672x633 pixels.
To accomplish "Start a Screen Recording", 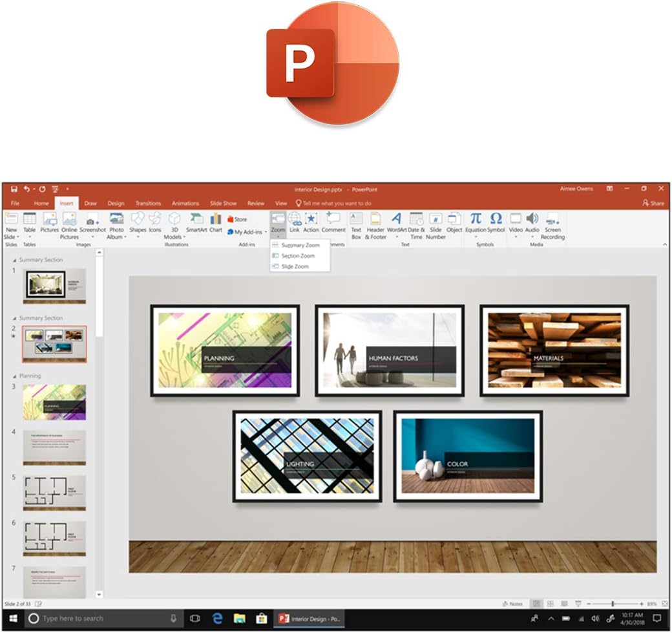I will coord(552,226).
